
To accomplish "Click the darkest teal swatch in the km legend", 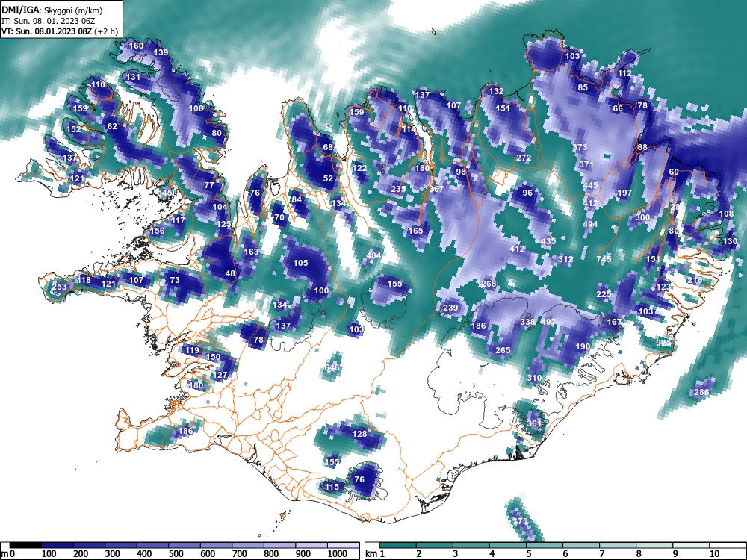I will [398, 545].
